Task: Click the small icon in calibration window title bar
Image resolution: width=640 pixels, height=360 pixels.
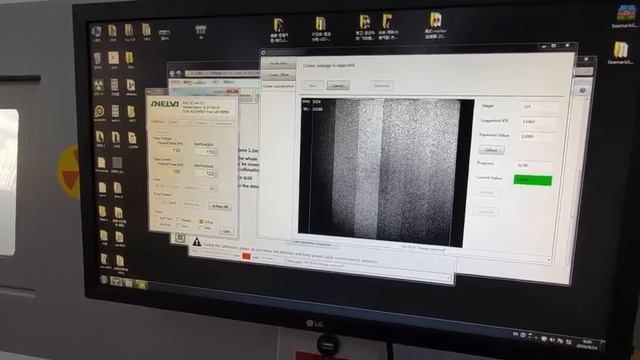Action: pyautogui.click(x=264, y=53)
